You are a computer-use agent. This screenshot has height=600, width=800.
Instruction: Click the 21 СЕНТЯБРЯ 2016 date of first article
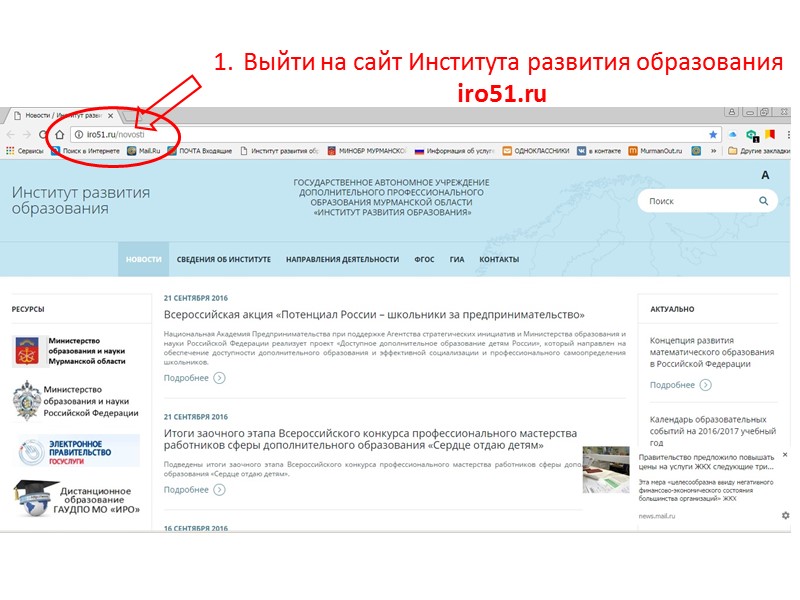196,298
